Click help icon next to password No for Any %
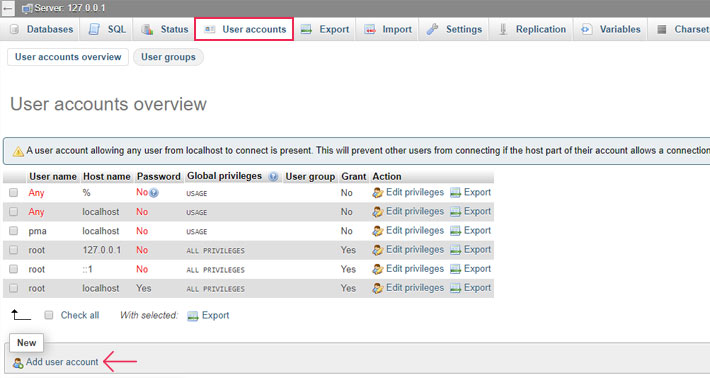This screenshot has height=378, width=710. tap(154, 193)
